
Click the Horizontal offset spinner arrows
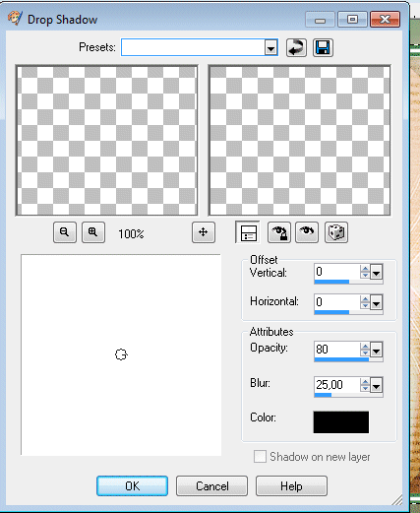pos(365,302)
